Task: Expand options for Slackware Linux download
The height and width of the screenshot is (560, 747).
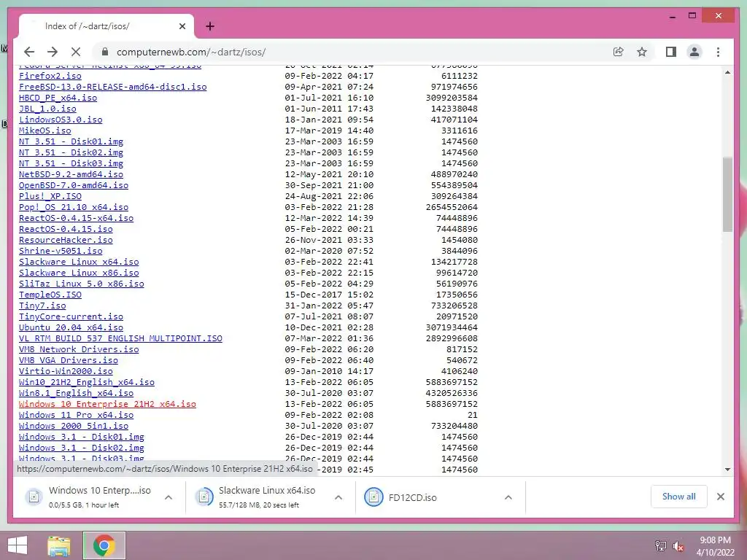Action: tap(338, 497)
